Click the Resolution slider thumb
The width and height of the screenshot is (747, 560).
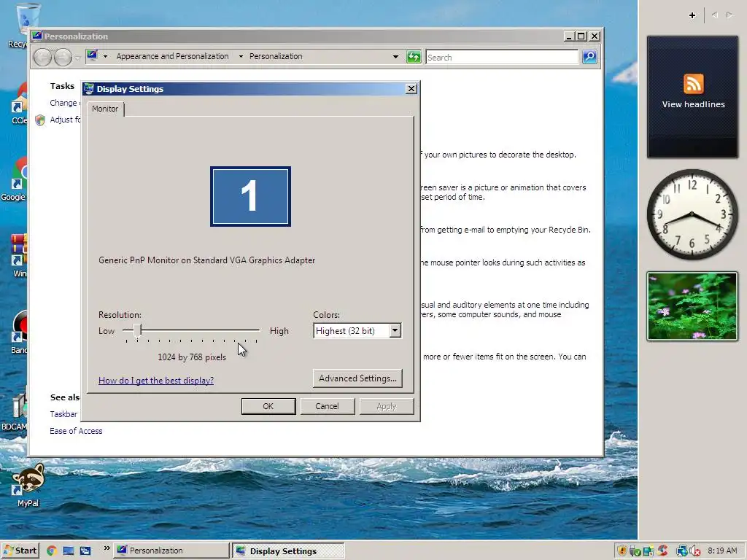click(x=137, y=330)
